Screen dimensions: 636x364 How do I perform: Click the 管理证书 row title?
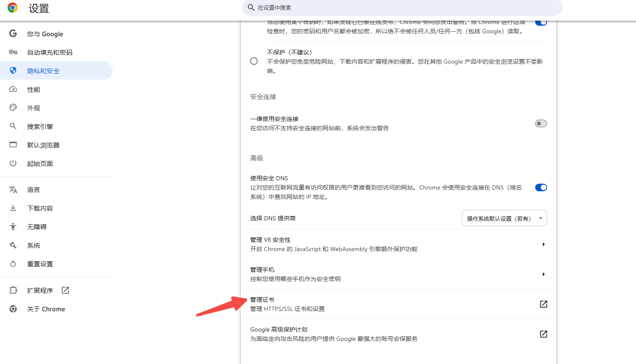tap(262, 300)
